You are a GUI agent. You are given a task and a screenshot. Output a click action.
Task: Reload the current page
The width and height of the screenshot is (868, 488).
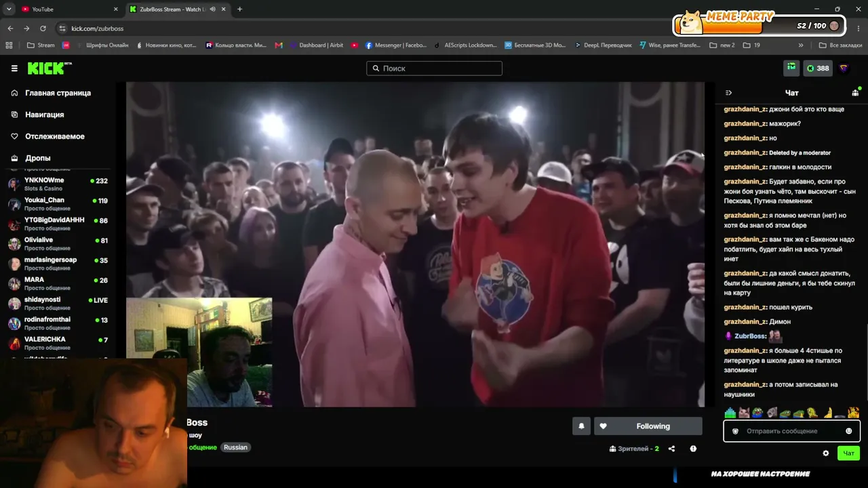point(43,28)
